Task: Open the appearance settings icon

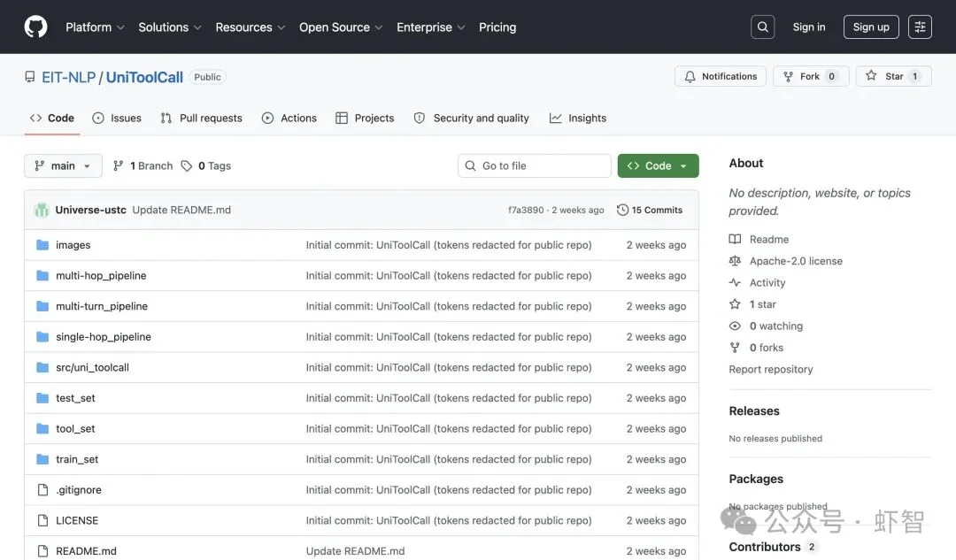Action: click(920, 27)
